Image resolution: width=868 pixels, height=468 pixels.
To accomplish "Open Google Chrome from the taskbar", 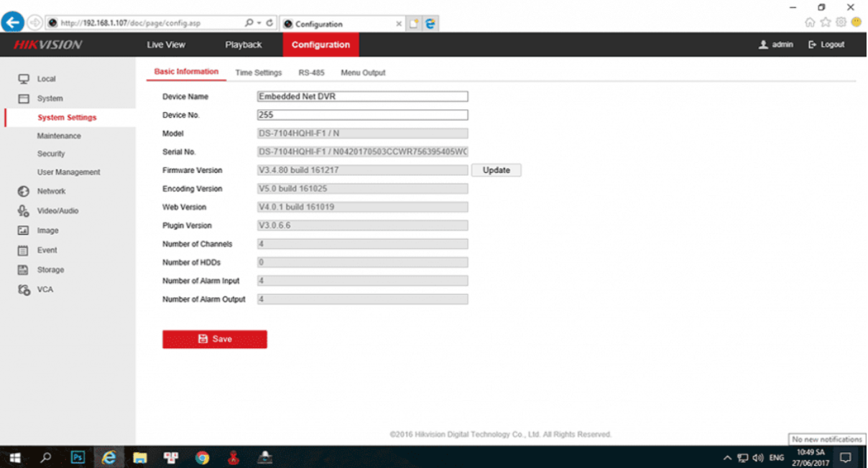I will 202,457.
